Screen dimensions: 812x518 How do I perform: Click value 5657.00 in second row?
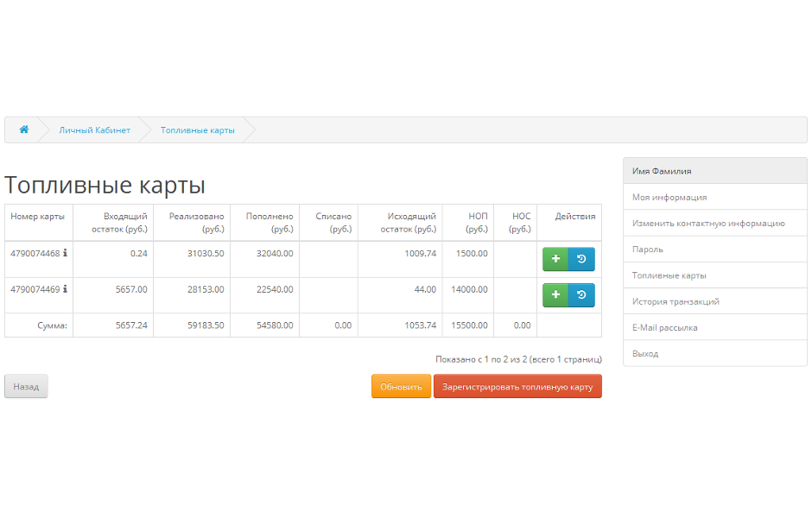click(131, 289)
